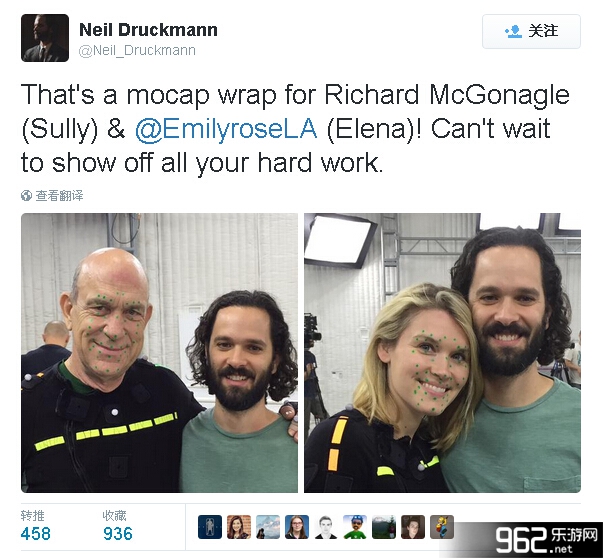Viewport: 603px width, 558px height.
Task: Open the mountain landscape user avatar
Action: [x=268, y=527]
